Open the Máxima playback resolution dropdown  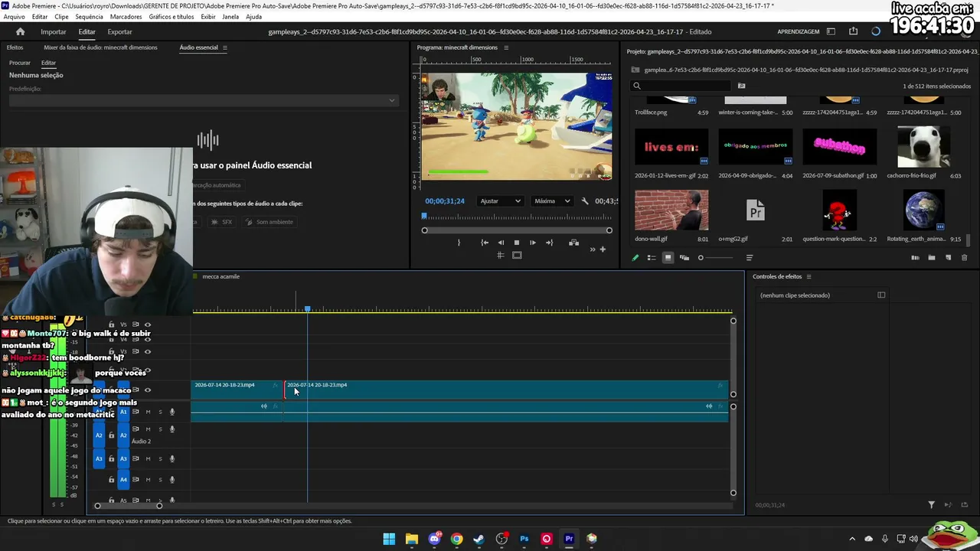pos(552,201)
